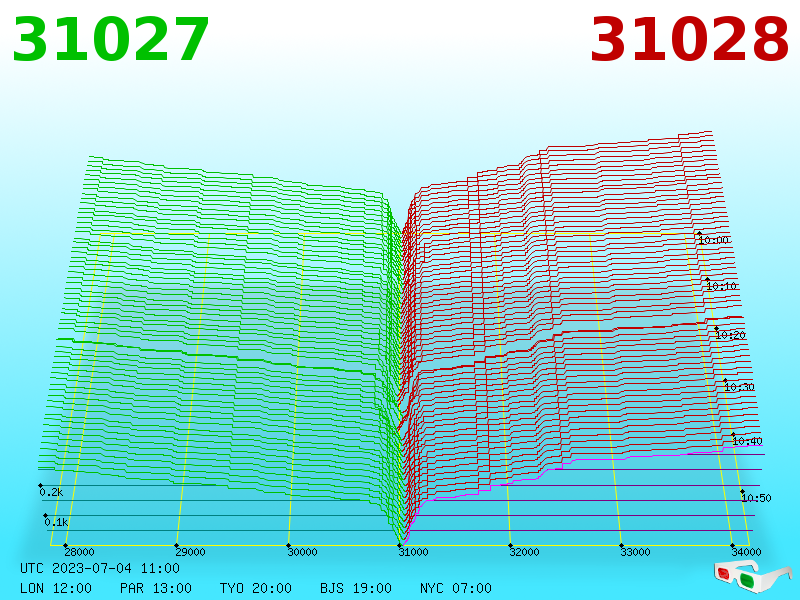Click the TYO 20:00 time label
The width and height of the screenshot is (800, 600).
[x=256, y=588]
